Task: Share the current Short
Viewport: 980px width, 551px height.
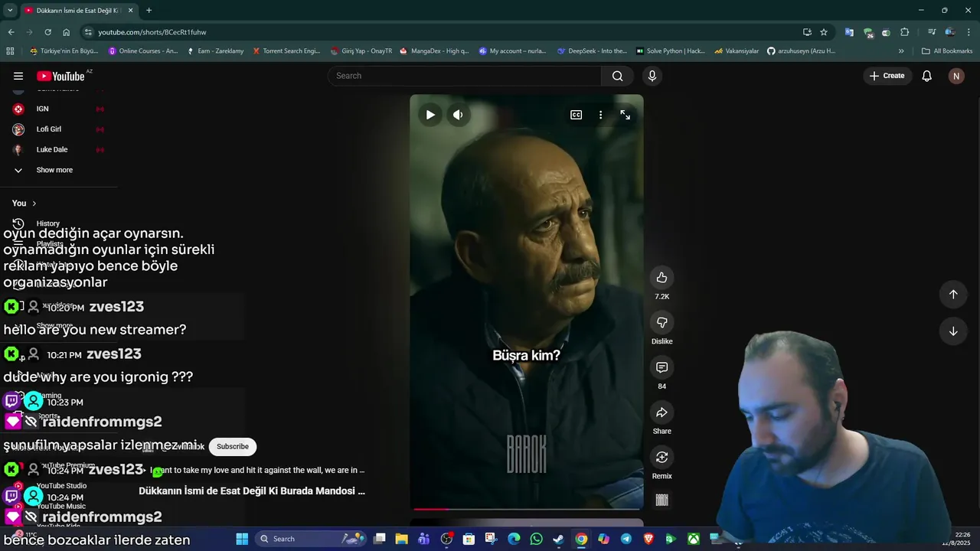Action: pyautogui.click(x=662, y=412)
